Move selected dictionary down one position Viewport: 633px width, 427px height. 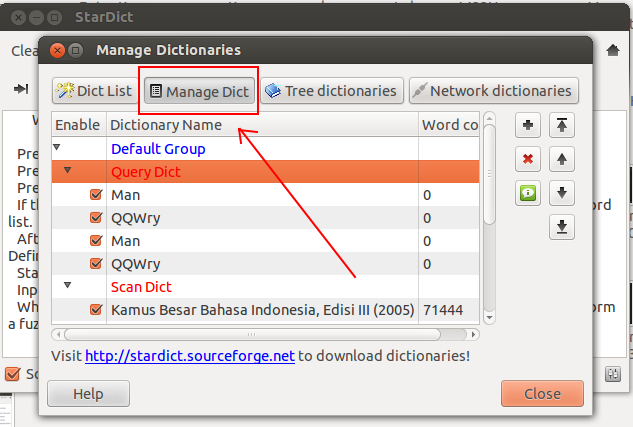coord(562,193)
